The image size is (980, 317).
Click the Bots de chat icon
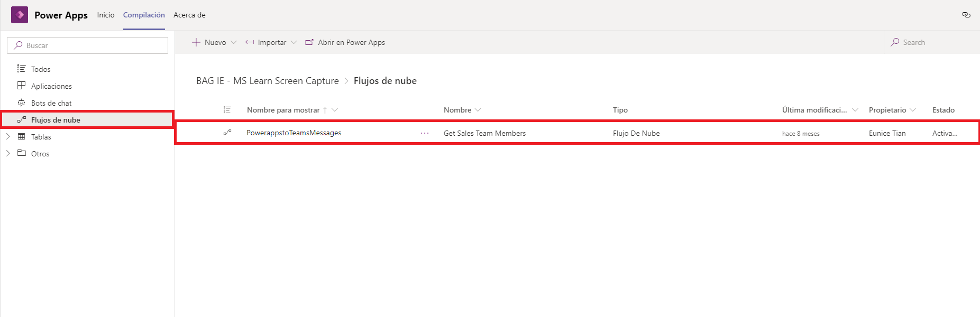21,102
